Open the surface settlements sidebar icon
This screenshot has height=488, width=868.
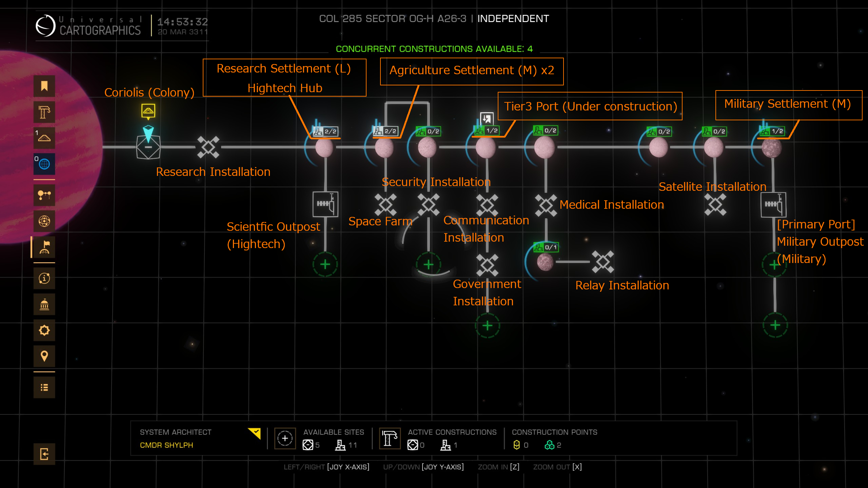click(x=44, y=138)
